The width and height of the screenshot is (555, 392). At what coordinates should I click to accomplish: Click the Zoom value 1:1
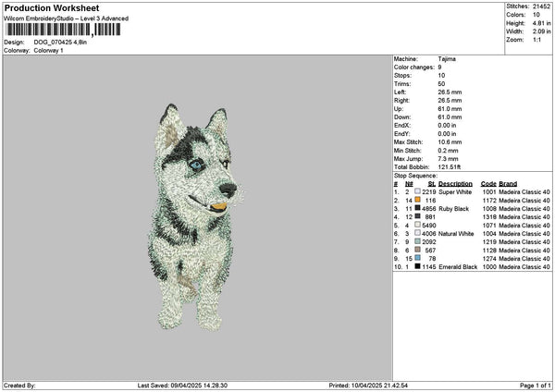(536, 40)
